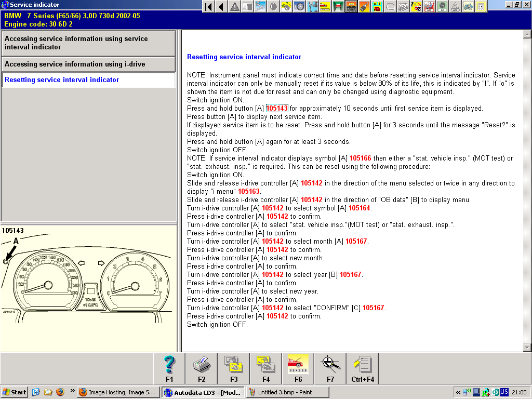This screenshot has height=399, width=532.
Task: Expand hidden system tray icons chevron
Action: (458, 392)
